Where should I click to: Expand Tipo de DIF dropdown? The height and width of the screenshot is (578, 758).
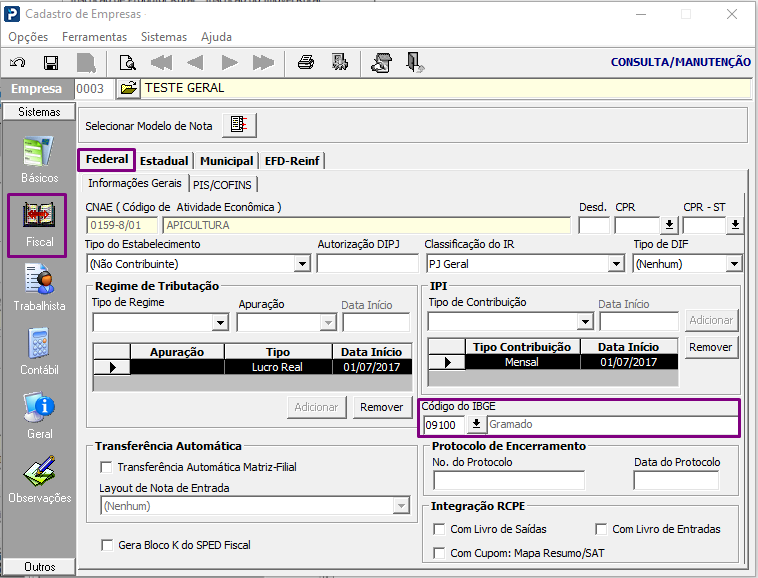point(734,264)
